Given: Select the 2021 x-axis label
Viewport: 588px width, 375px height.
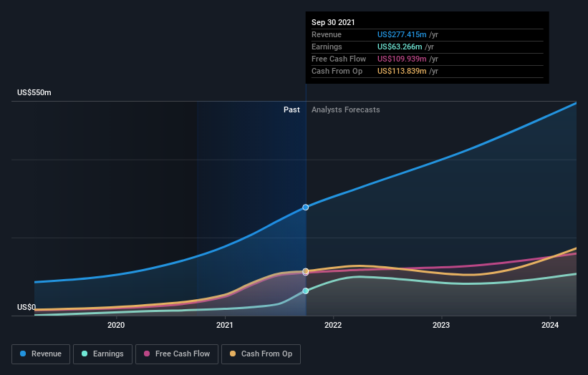Looking at the screenshot, I should click(x=225, y=325).
